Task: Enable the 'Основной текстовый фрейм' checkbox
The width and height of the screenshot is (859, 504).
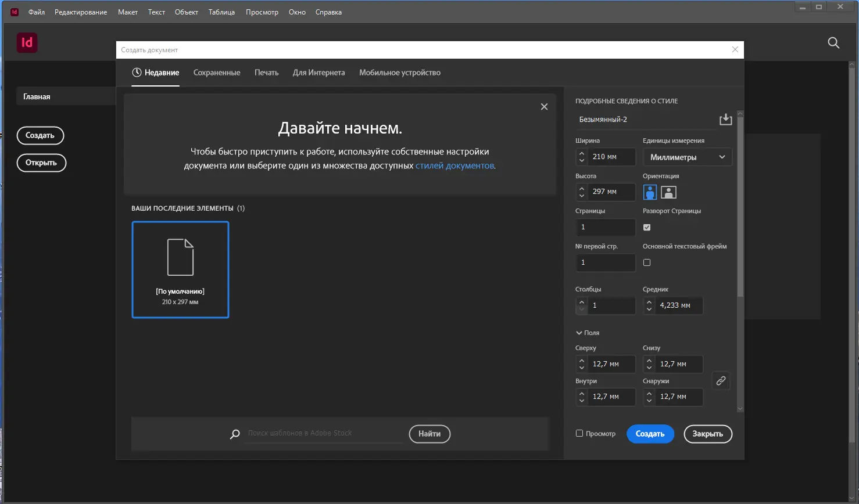Action: point(647,262)
